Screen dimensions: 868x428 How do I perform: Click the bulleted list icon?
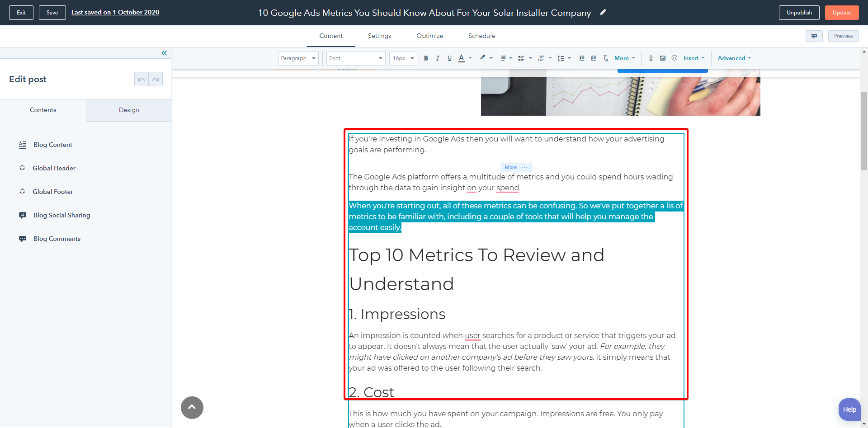(x=521, y=58)
